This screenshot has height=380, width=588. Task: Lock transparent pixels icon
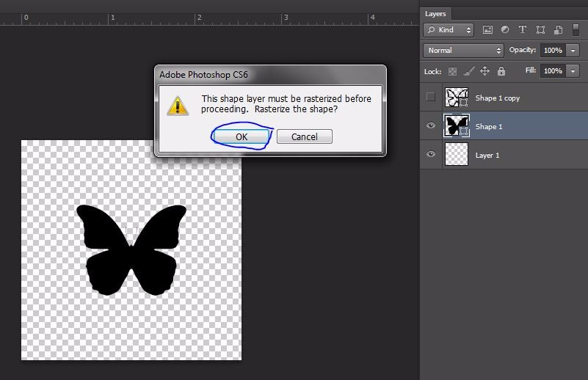(453, 71)
